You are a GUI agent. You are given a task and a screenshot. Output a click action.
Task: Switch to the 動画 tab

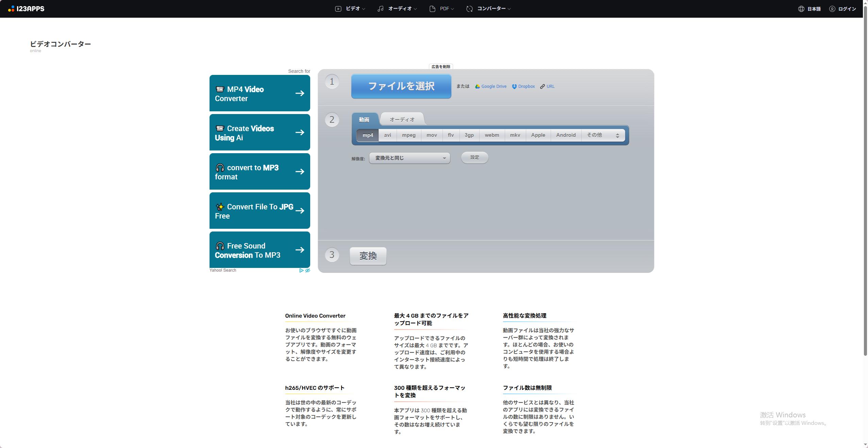[365, 119]
